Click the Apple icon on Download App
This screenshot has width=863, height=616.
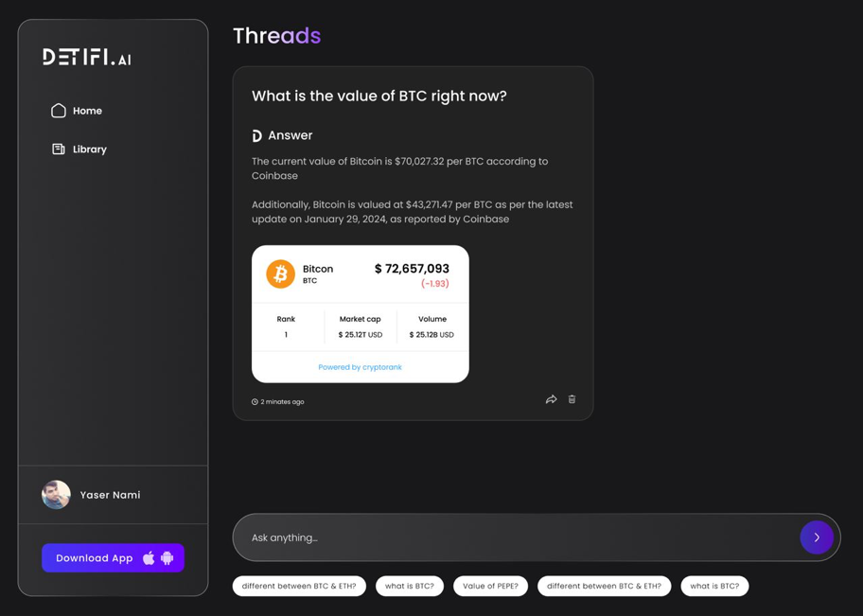pyautogui.click(x=149, y=558)
